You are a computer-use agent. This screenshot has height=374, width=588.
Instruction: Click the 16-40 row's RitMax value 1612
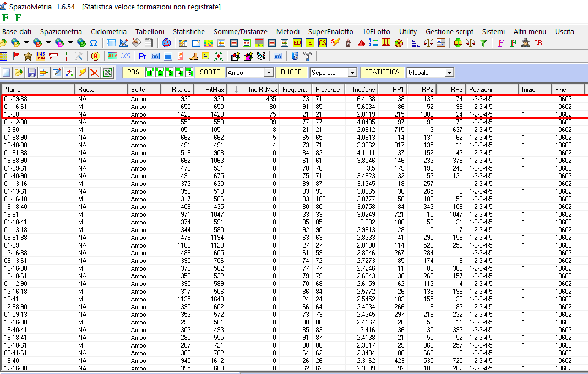point(217,360)
